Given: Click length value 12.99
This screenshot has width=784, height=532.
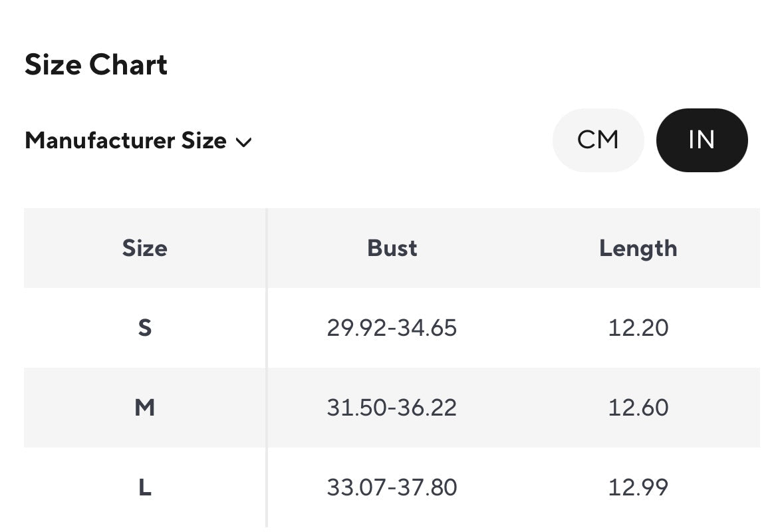Looking at the screenshot, I should 638,487.
